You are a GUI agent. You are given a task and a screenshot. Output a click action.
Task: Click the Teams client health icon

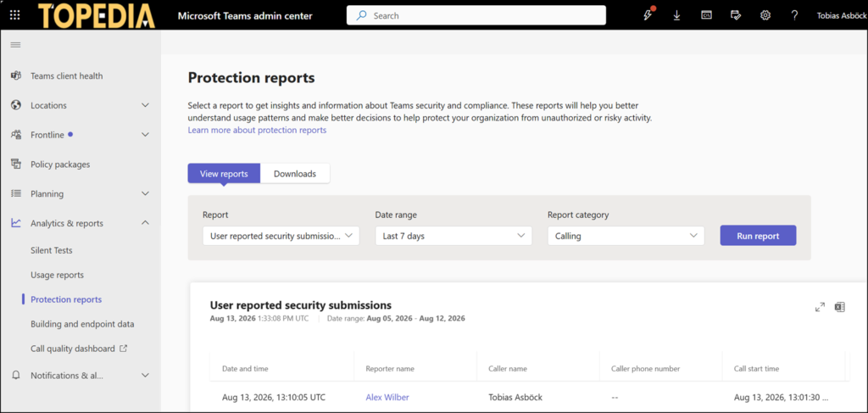(x=16, y=75)
